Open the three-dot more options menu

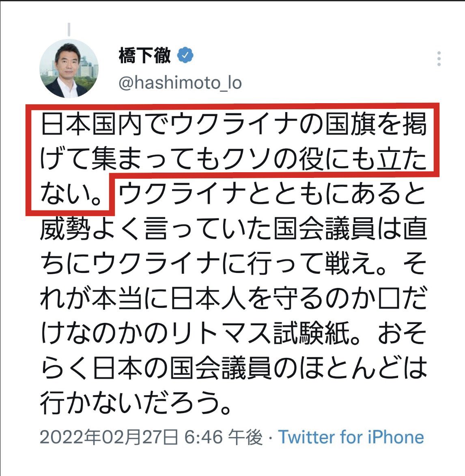point(439,58)
